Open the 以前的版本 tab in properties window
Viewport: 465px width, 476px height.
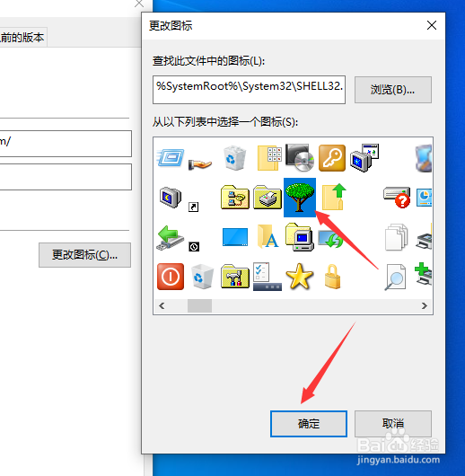coord(22,38)
